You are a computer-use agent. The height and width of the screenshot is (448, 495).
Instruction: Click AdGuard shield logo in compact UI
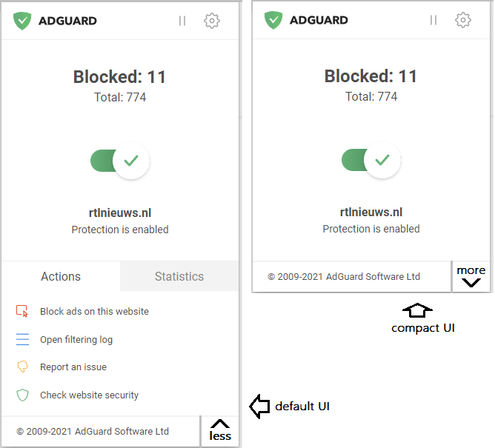[x=273, y=20]
